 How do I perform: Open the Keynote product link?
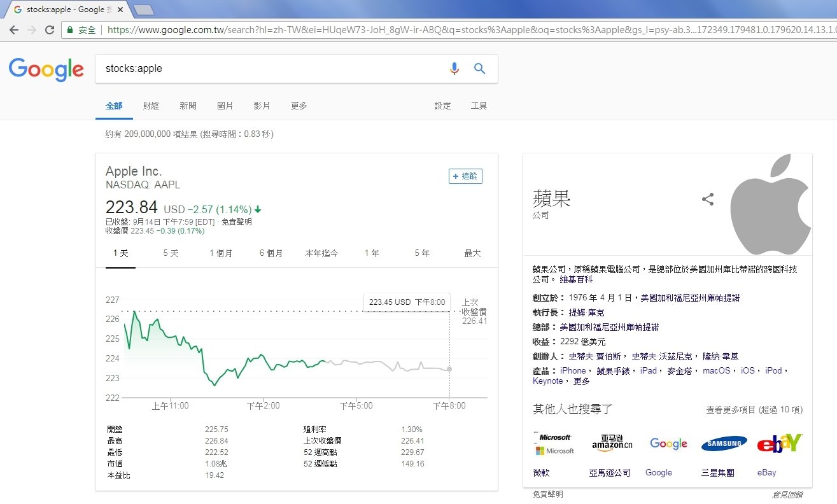click(548, 381)
